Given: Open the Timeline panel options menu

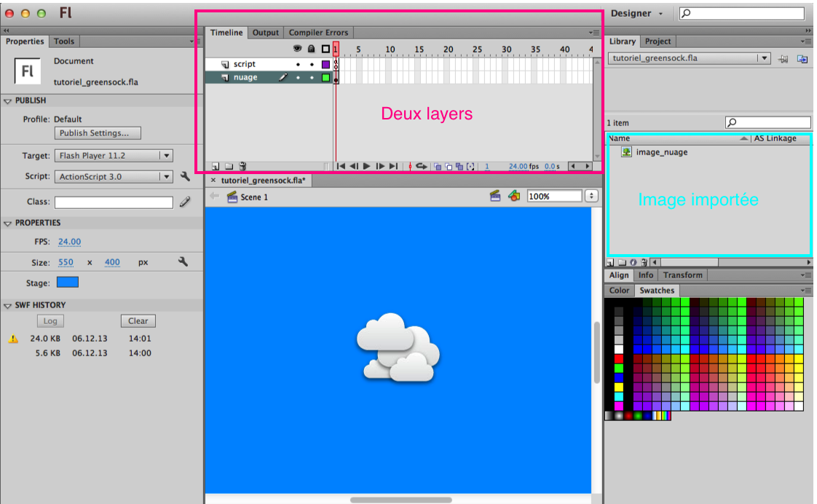Looking at the screenshot, I should [x=593, y=32].
